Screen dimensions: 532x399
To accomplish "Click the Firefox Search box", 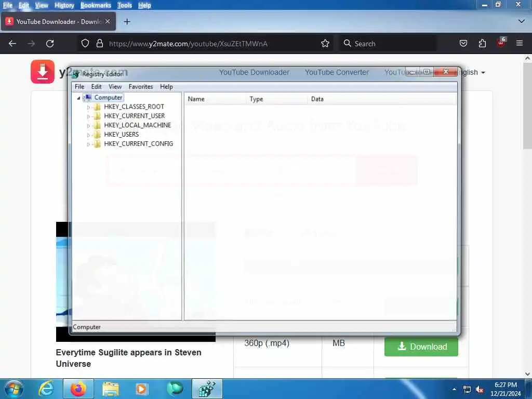I will tap(388, 44).
